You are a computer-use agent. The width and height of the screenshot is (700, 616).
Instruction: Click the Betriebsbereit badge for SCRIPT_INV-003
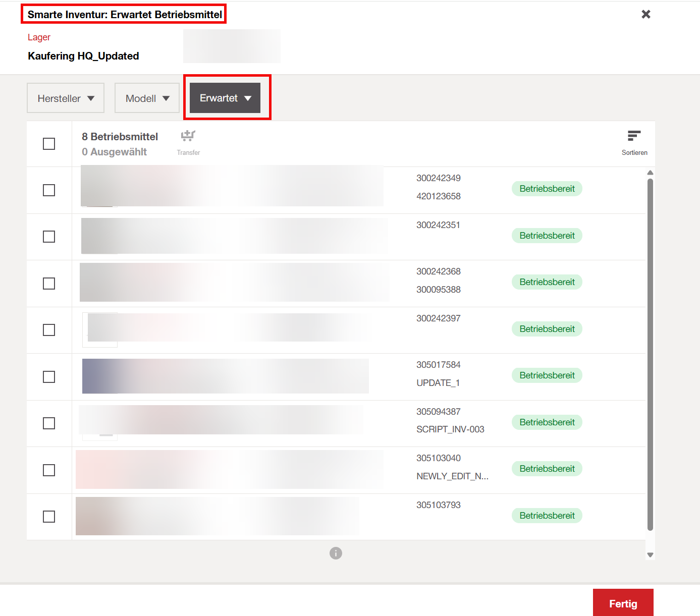pos(547,422)
